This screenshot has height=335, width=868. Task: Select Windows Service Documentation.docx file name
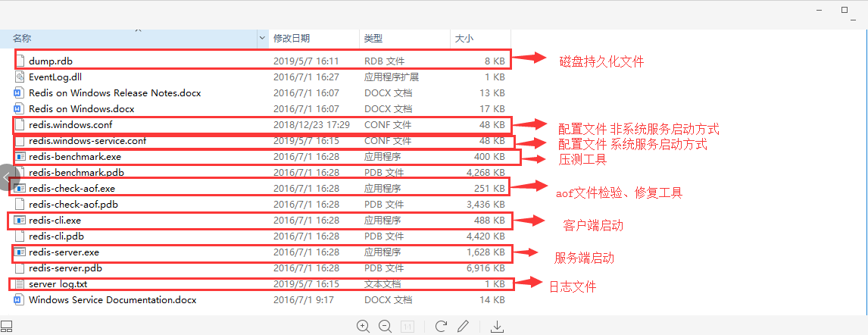pyautogui.click(x=112, y=300)
